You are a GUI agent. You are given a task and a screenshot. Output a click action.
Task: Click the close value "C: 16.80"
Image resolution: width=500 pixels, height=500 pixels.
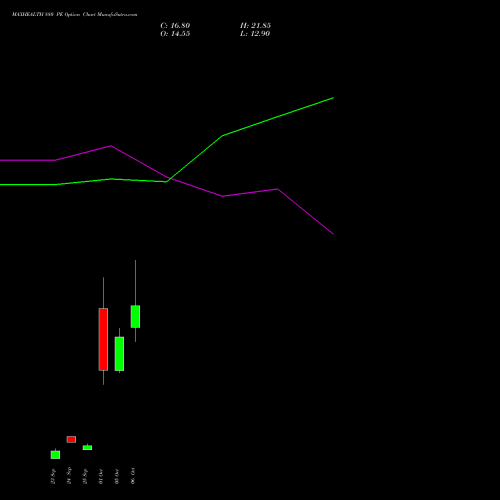tap(175, 26)
